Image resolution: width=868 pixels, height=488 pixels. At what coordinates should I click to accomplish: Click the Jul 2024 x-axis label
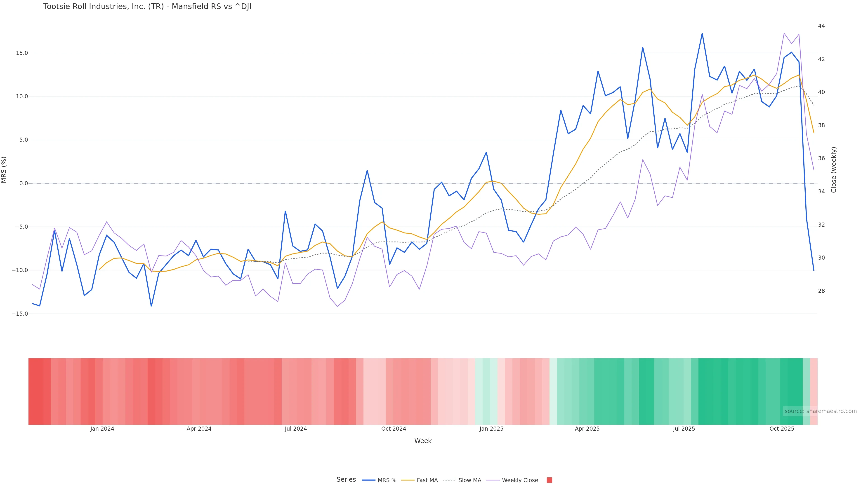pos(295,429)
